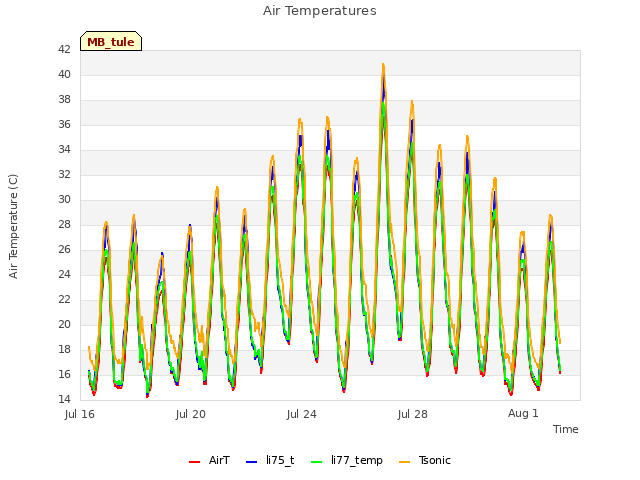The width and height of the screenshot is (640, 480).
Task: Click the 22 y-axis tick label
Action: coord(64,300)
